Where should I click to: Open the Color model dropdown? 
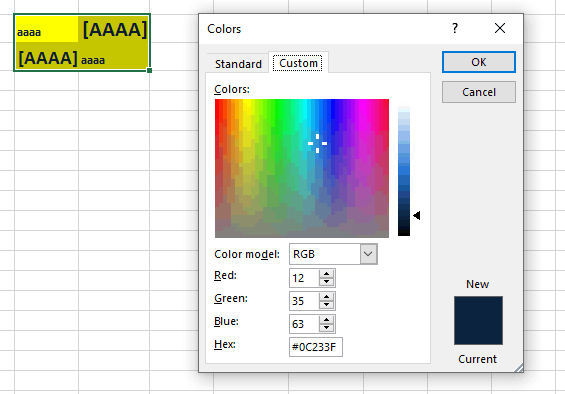click(333, 254)
